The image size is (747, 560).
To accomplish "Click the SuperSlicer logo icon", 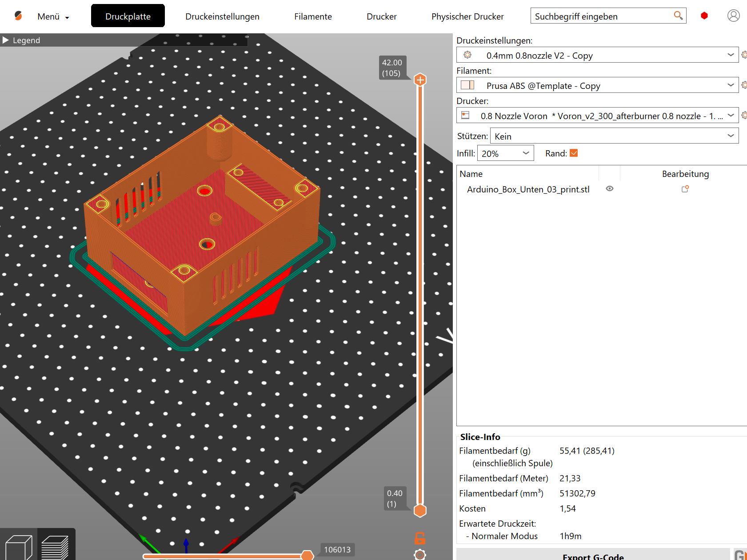I will tap(18, 16).
